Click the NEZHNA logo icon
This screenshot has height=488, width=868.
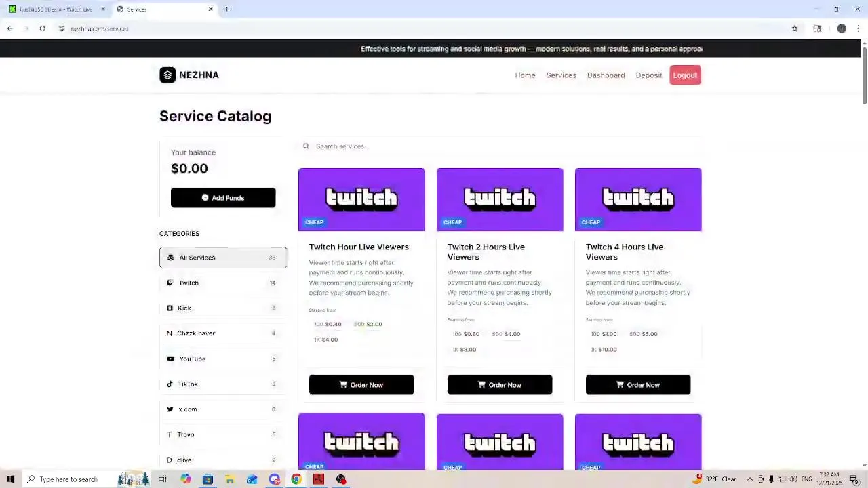click(x=167, y=75)
